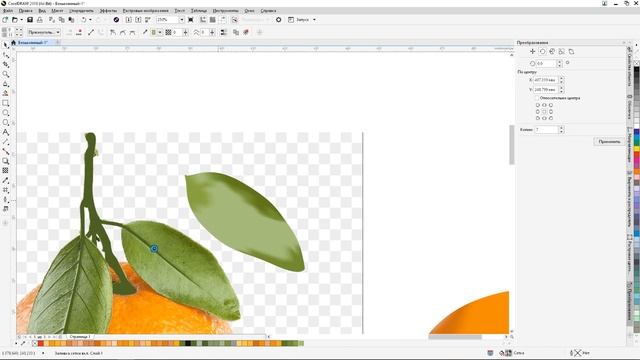Click the Применить apply button

click(609, 142)
